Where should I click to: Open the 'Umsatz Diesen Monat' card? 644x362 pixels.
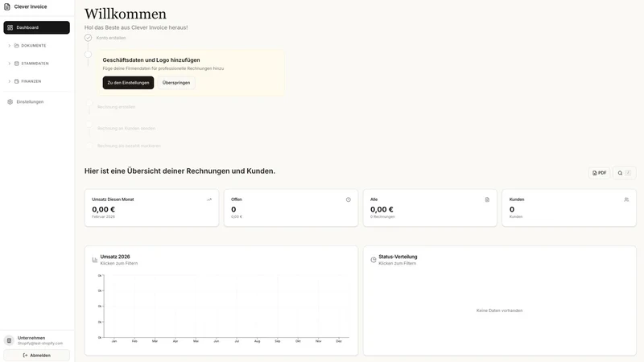pyautogui.click(x=151, y=208)
